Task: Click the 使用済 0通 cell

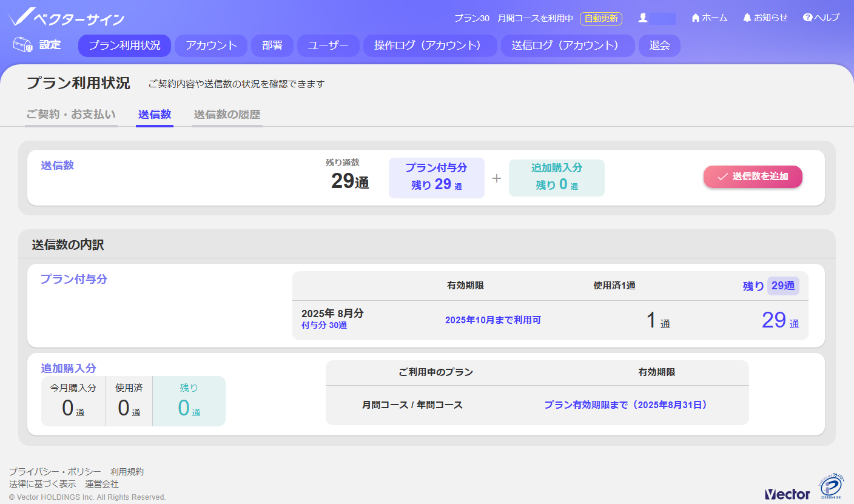Action: 129,401
